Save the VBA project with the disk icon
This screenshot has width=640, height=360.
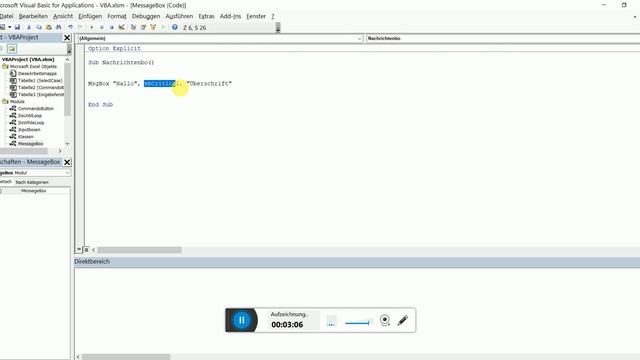pyautogui.click(x=17, y=27)
